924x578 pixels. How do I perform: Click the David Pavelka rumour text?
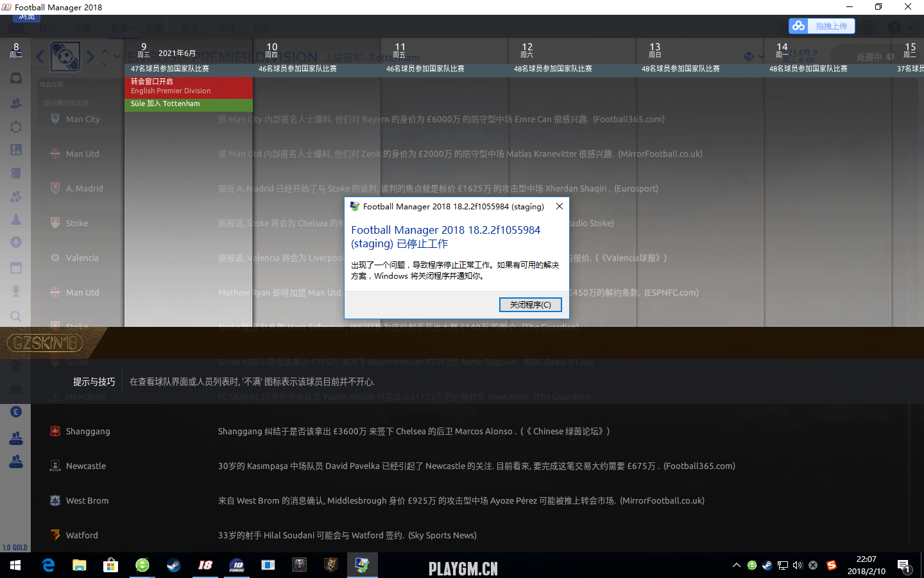click(476, 466)
